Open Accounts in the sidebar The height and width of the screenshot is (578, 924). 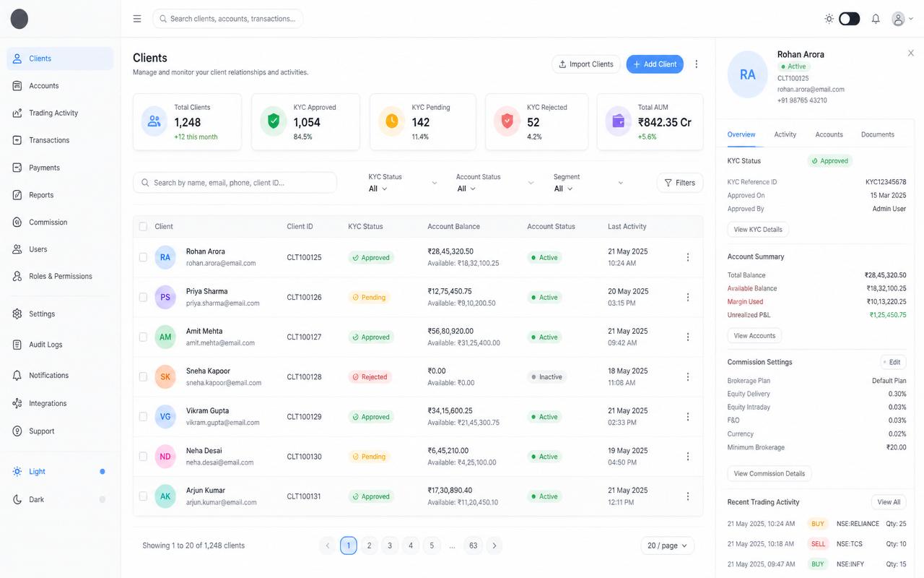click(x=60, y=86)
